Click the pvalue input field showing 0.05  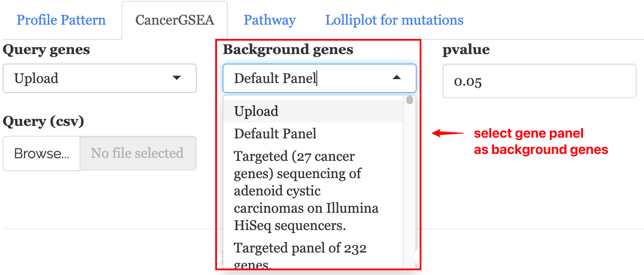[x=539, y=81]
